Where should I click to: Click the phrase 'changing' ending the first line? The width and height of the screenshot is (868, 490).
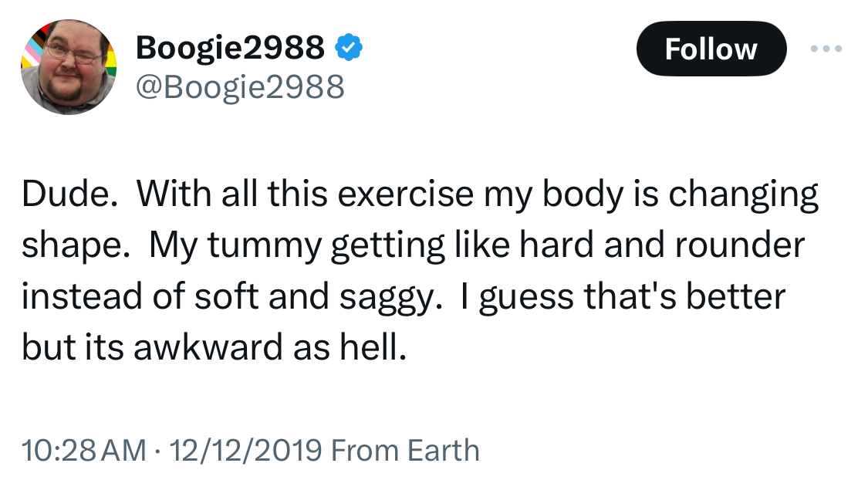tap(743, 195)
